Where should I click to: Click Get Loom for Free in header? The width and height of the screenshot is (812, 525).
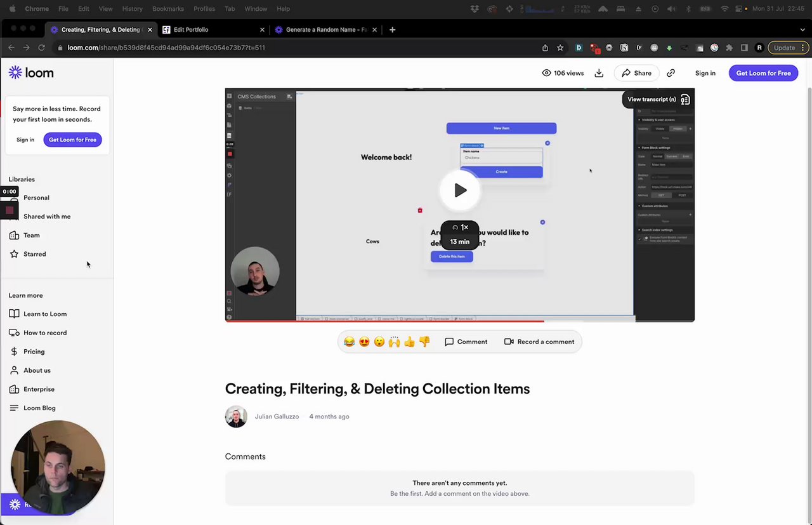click(763, 73)
